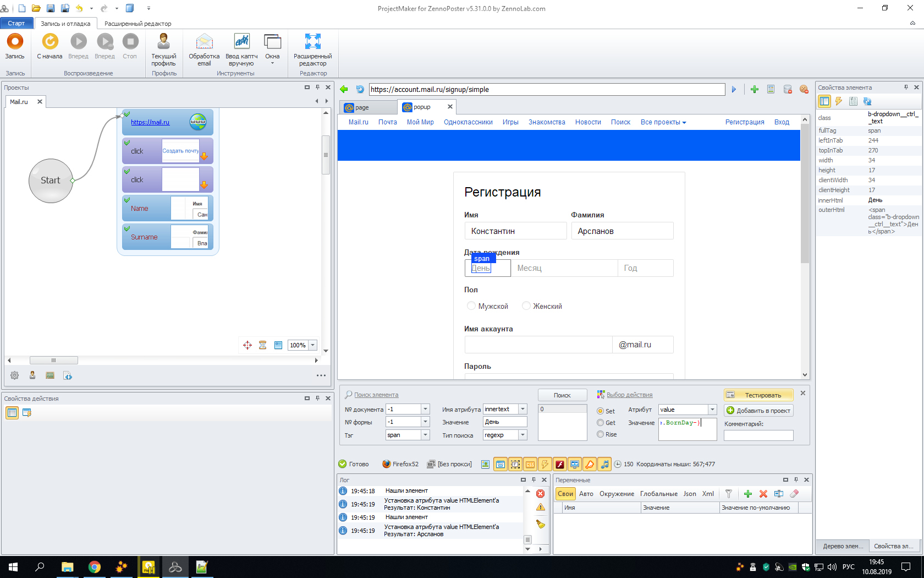Open the Окна windows dropdown

(x=272, y=50)
